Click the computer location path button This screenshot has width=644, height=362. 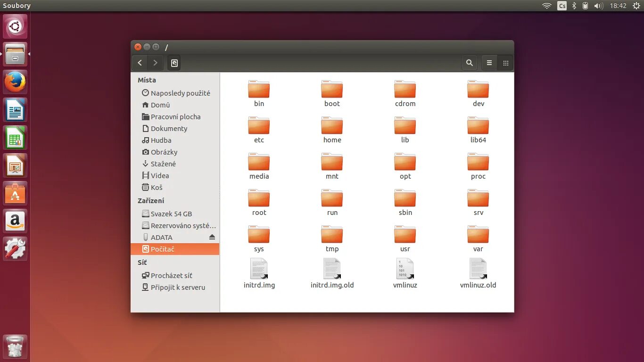174,63
